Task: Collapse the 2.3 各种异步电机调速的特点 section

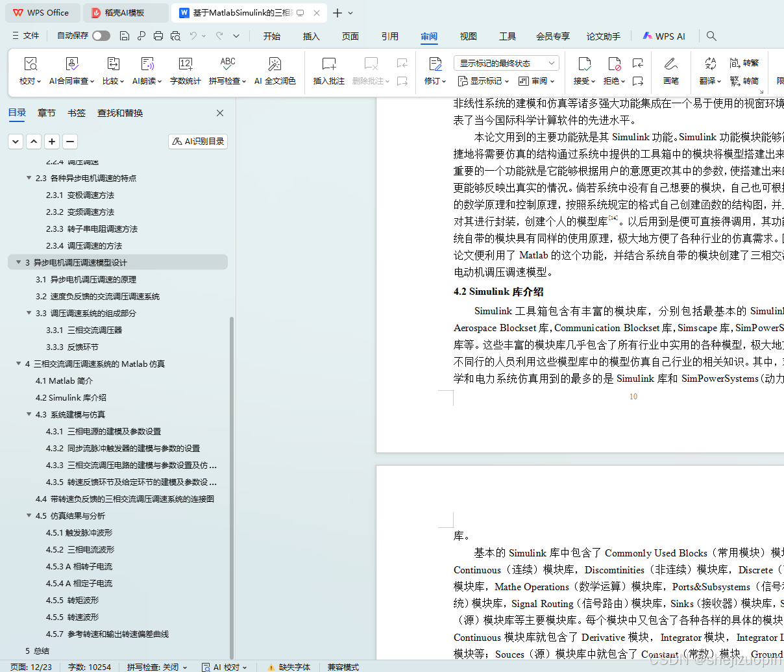Action: click(x=29, y=178)
